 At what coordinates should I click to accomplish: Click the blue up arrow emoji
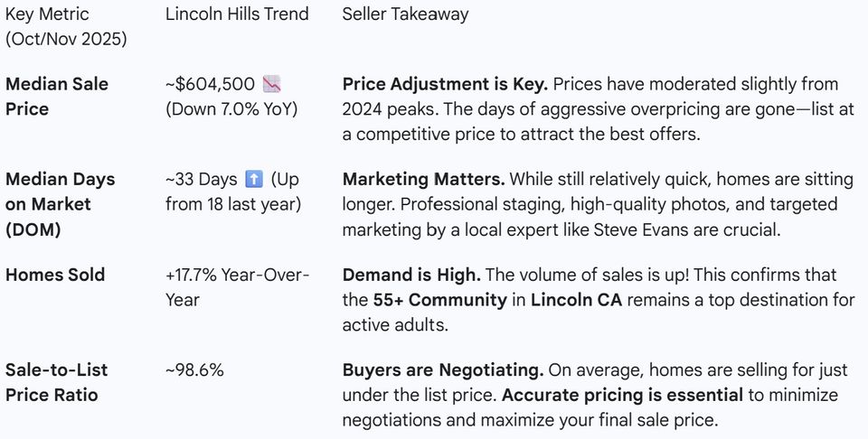tap(254, 179)
